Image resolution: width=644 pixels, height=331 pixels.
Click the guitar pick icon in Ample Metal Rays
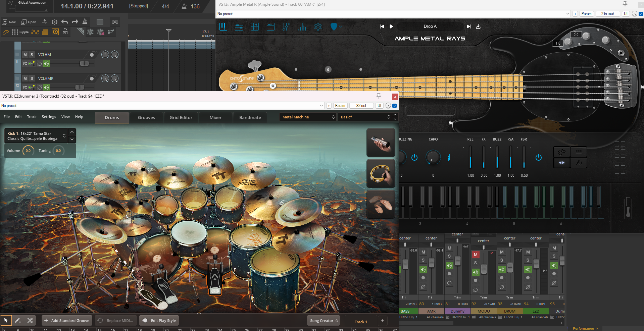[x=334, y=26]
